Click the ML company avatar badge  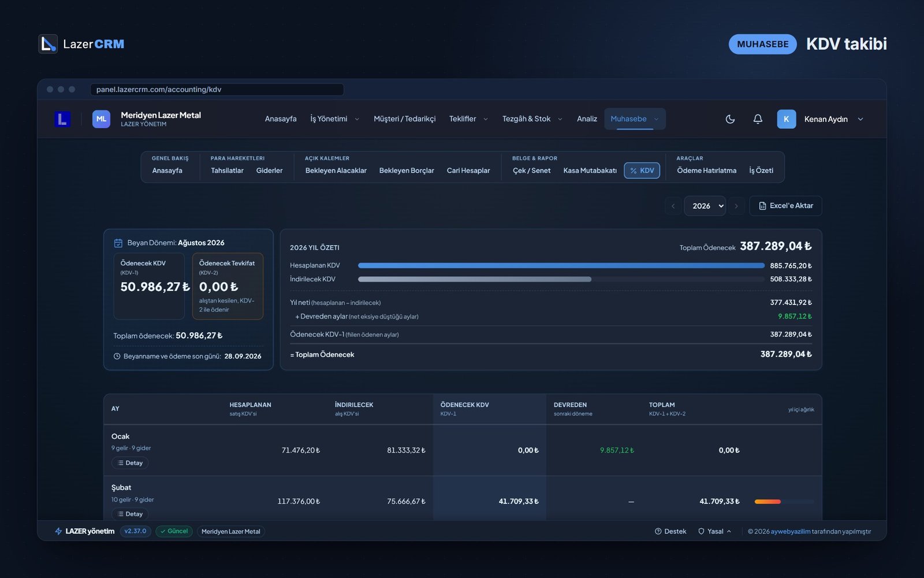(x=101, y=119)
